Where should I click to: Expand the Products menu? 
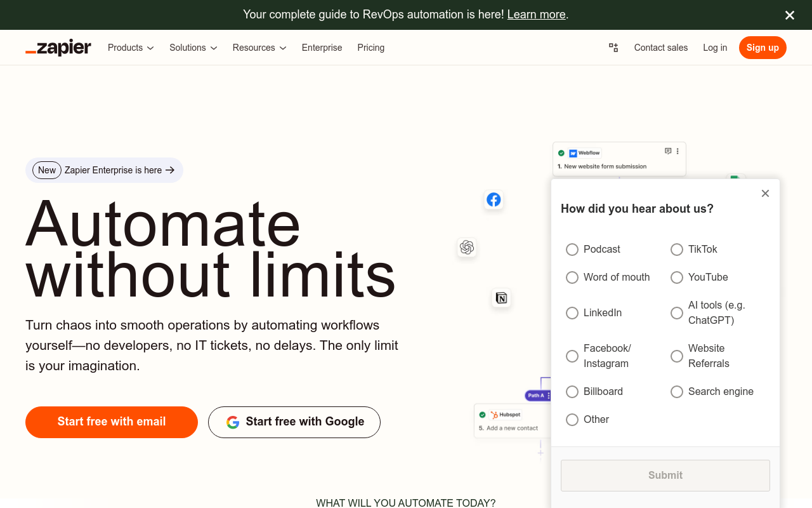pos(131,48)
